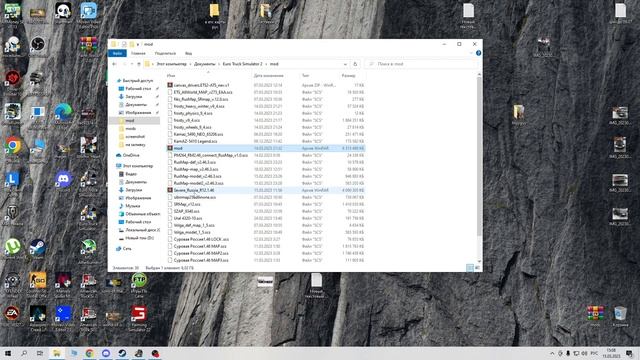
Task: Open the Вид ribbon tab
Action: [x=189, y=53]
